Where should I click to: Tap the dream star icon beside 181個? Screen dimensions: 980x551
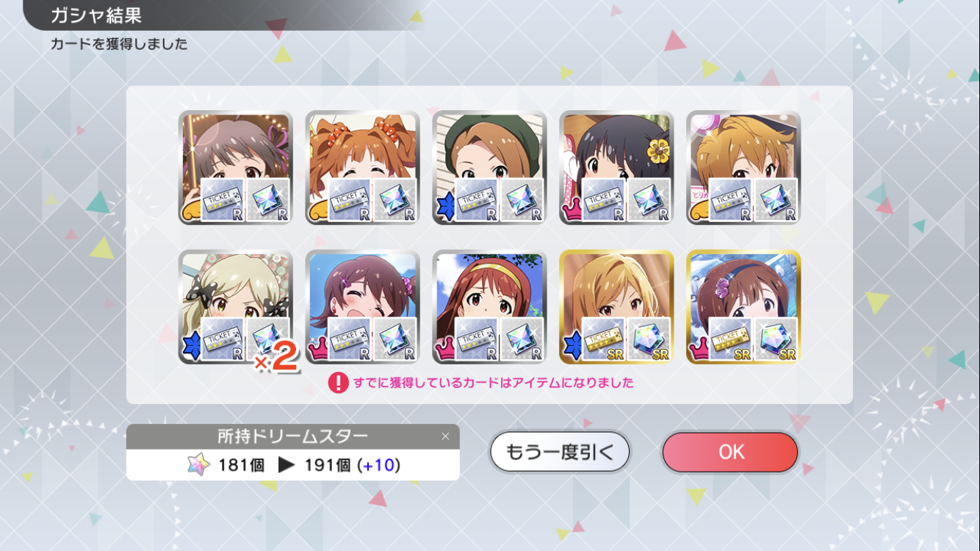click(198, 465)
